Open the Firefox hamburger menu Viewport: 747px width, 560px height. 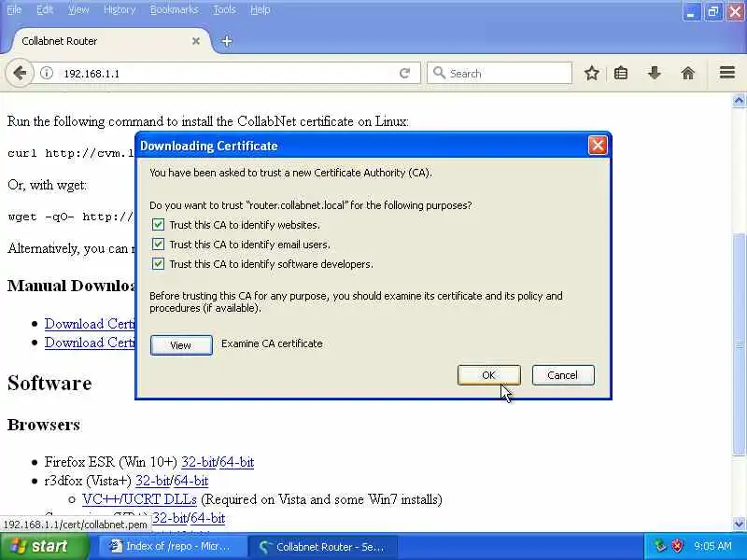coord(727,73)
